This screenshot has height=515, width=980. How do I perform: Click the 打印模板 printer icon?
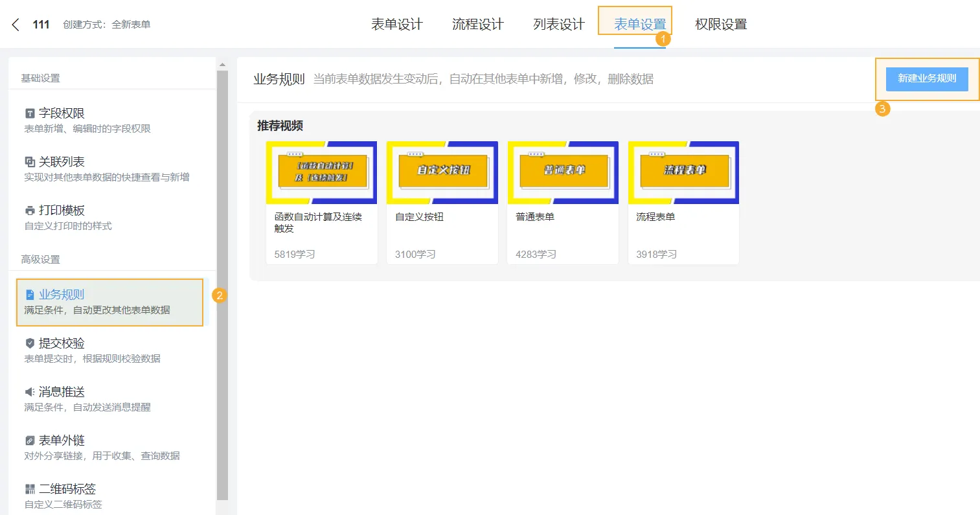[30, 211]
